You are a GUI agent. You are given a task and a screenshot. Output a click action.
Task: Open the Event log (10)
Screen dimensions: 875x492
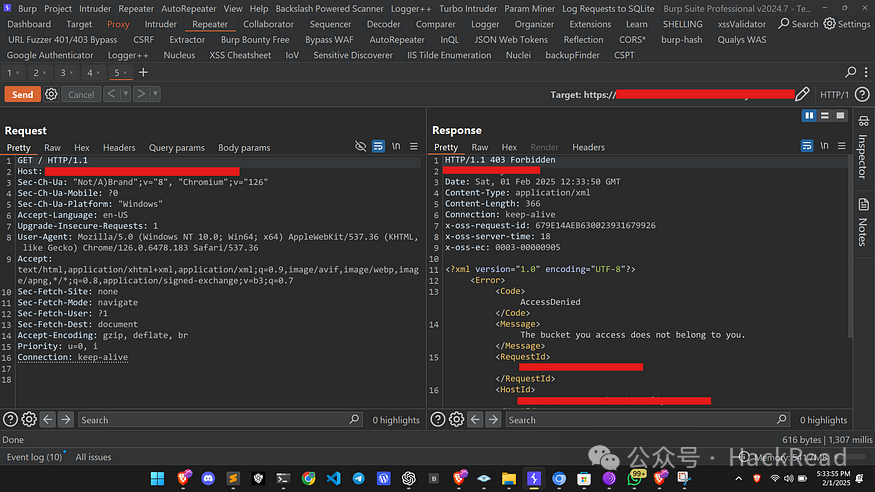coord(34,457)
